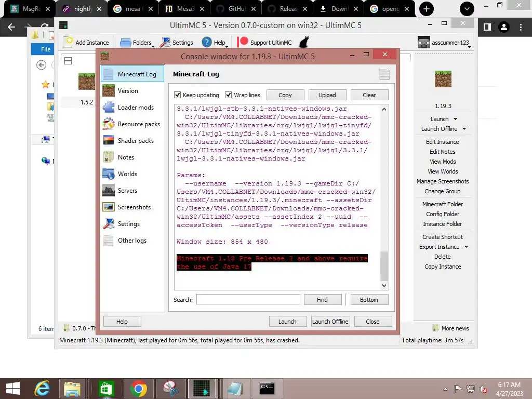Click Edit Notes in side panel
This screenshot has width=532, height=399.
click(443, 152)
